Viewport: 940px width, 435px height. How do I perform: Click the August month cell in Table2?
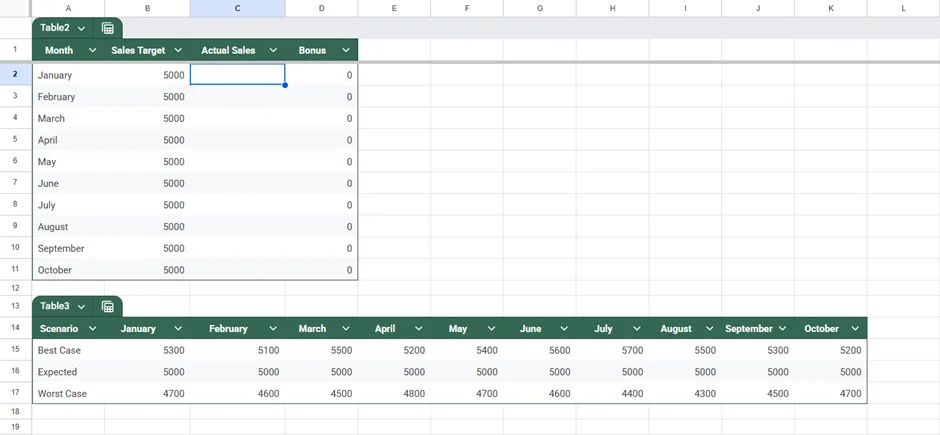click(68, 226)
